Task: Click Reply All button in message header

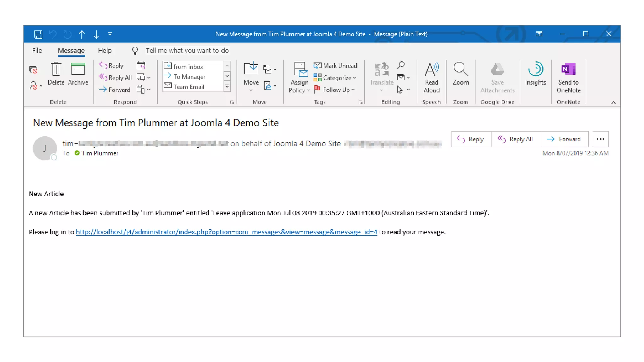Action: pyautogui.click(x=516, y=139)
